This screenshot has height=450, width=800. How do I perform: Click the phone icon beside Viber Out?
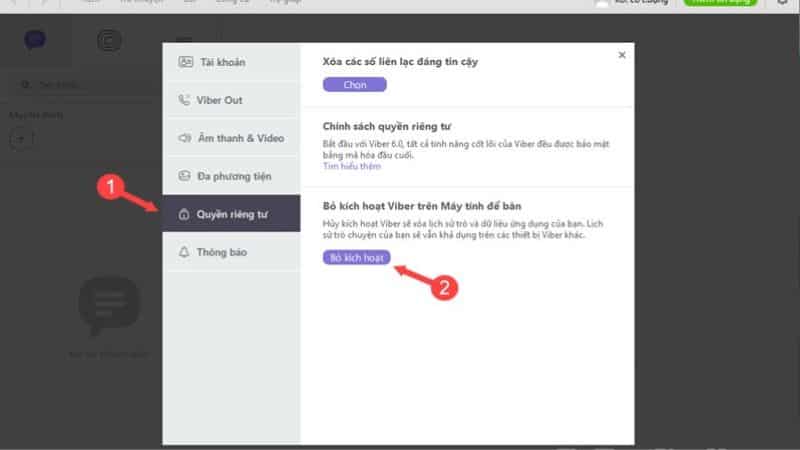pyautogui.click(x=184, y=100)
